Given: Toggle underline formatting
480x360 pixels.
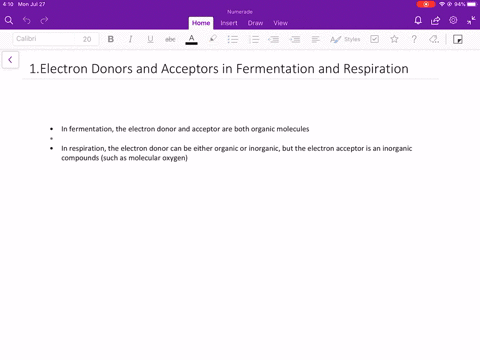Looking at the screenshot, I should 150,39.
